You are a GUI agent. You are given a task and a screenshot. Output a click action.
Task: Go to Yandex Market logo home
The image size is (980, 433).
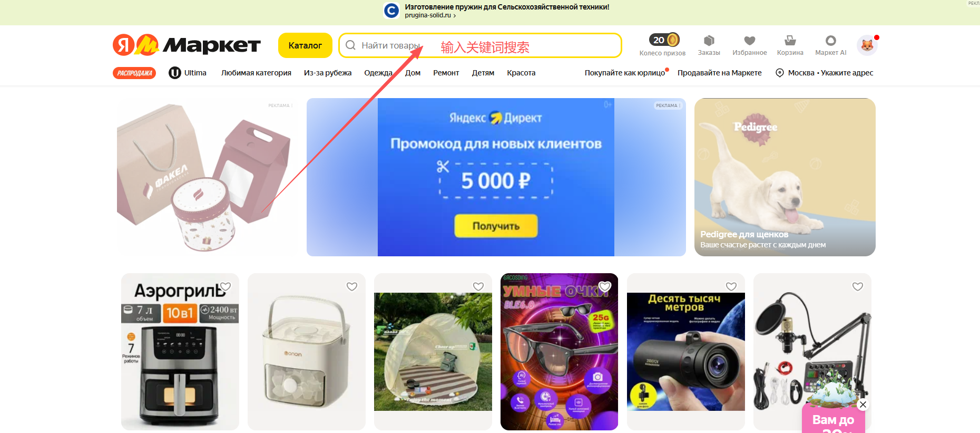(x=187, y=45)
